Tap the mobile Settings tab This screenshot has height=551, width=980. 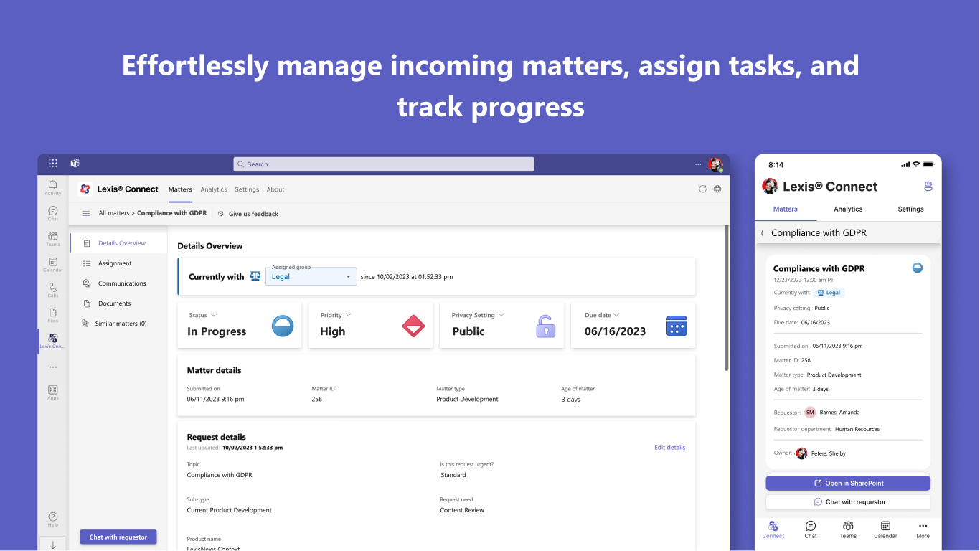[911, 209]
